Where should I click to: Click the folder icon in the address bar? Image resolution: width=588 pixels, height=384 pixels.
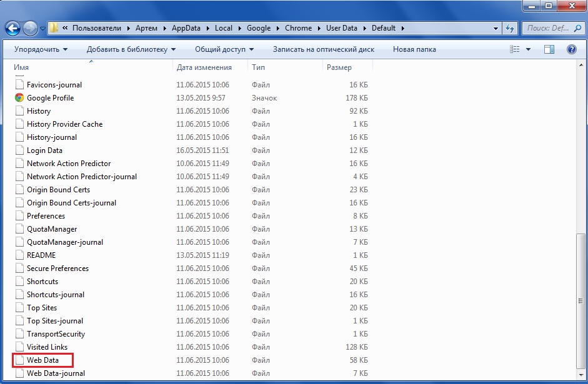pyautogui.click(x=55, y=28)
